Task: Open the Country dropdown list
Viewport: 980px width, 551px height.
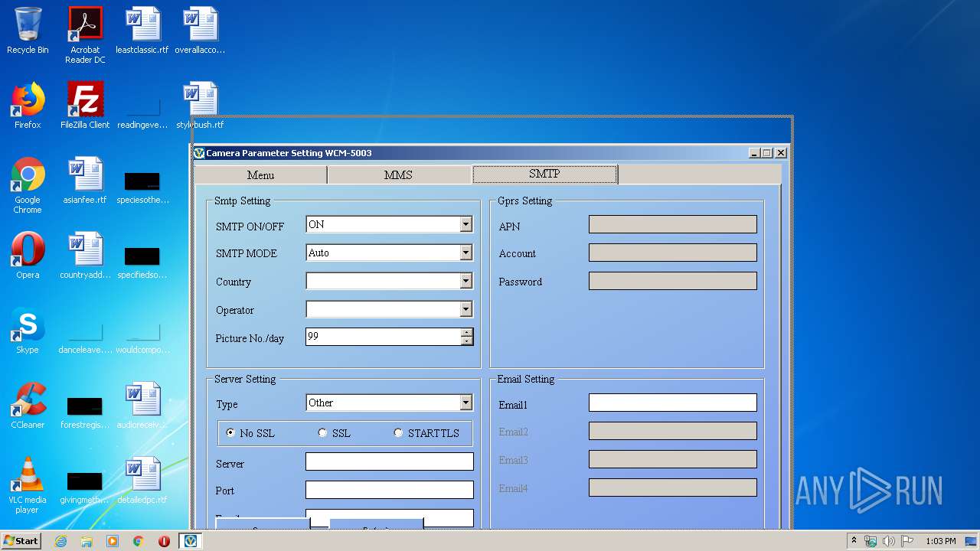Action: [465, 281]
